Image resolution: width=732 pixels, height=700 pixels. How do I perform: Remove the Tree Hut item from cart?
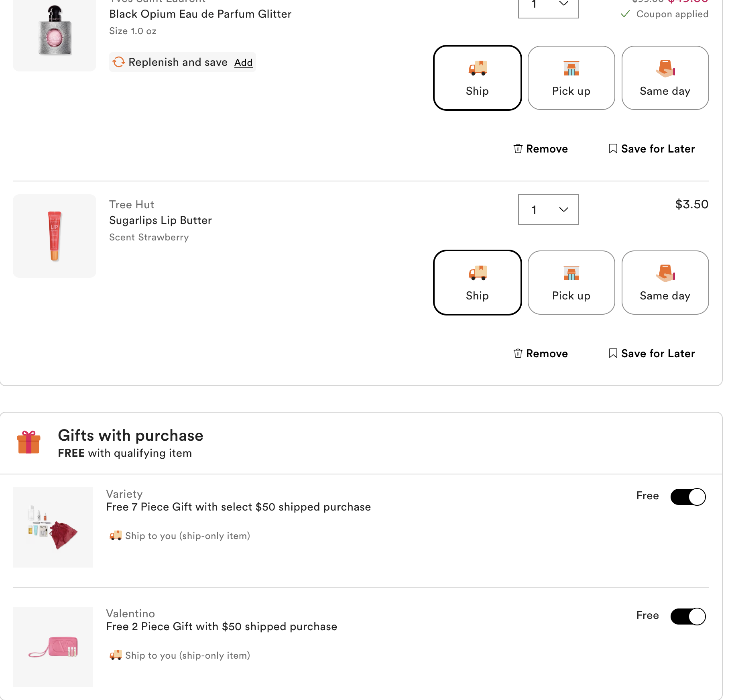point(540,353)
